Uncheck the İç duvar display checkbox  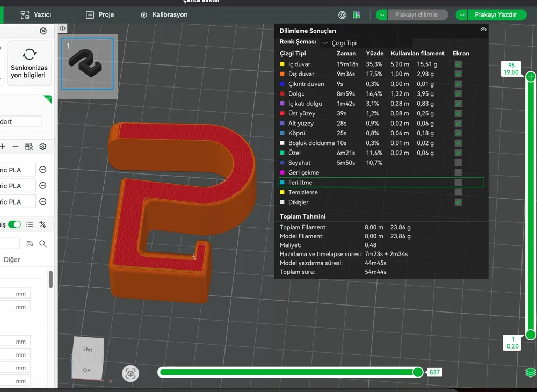[x=458, y=64]
